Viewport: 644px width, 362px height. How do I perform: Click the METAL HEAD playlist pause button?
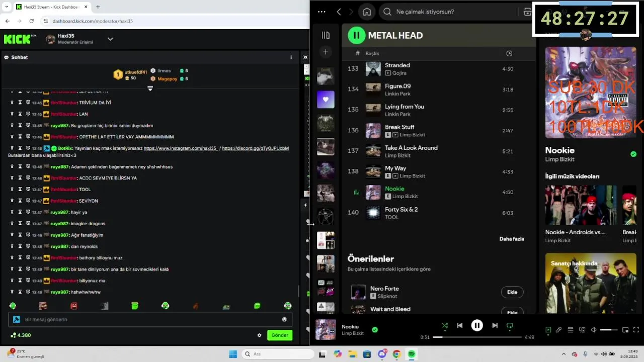click(x=356, y=35)
